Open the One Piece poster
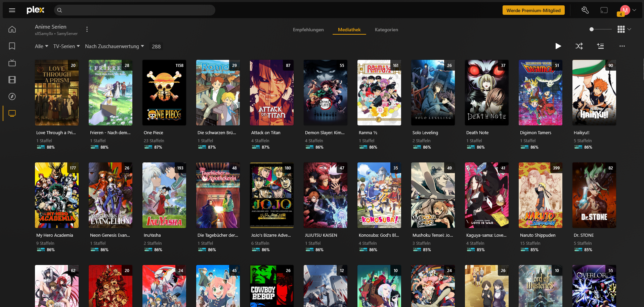Viewport: 644px width, 307px height. tap(164, 93)
